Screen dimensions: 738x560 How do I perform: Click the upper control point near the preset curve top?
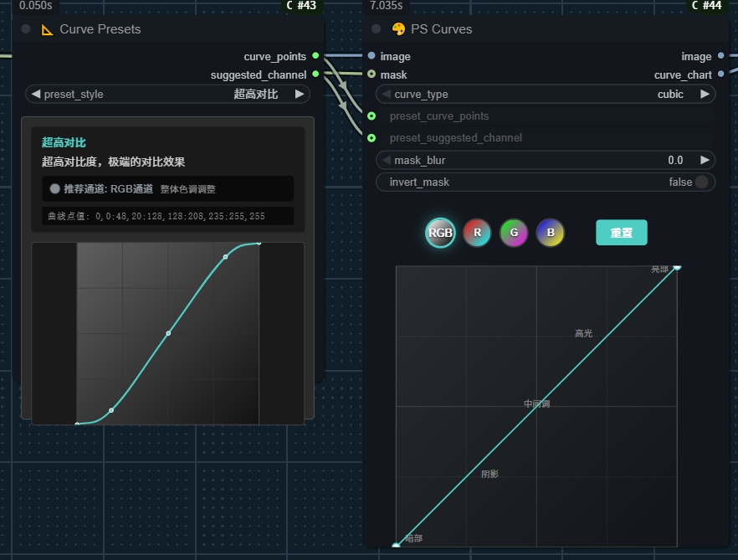(x=225, y=257)
